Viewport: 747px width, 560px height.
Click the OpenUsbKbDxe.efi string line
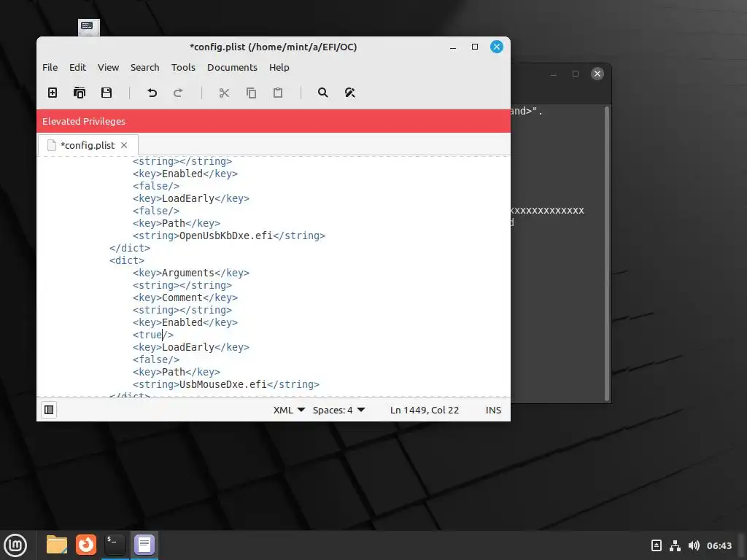[x=228, y=236]
